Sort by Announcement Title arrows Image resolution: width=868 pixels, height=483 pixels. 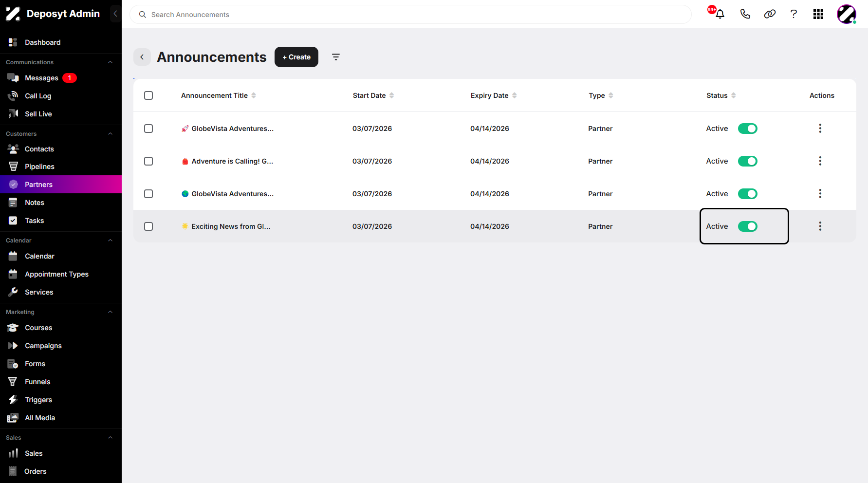pyautogui.click(x=254, y=95)
